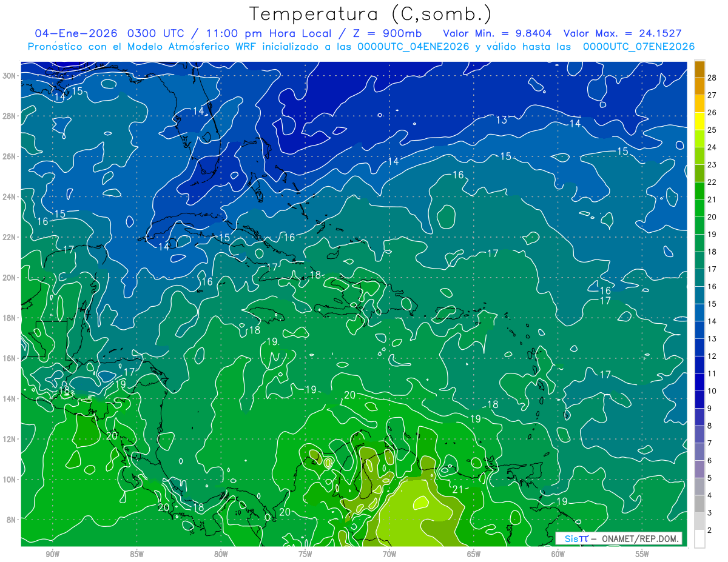Click the light gray band between 2 and 3
Image resolution: width=728 pixels, height=562 pixels.
click(700, 522)
